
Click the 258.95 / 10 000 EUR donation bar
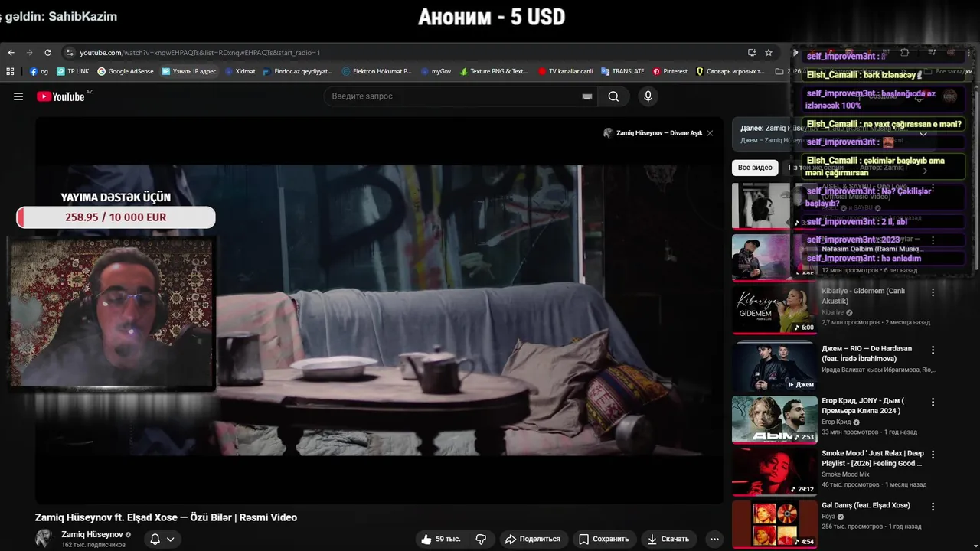click(x=116, y=217)
